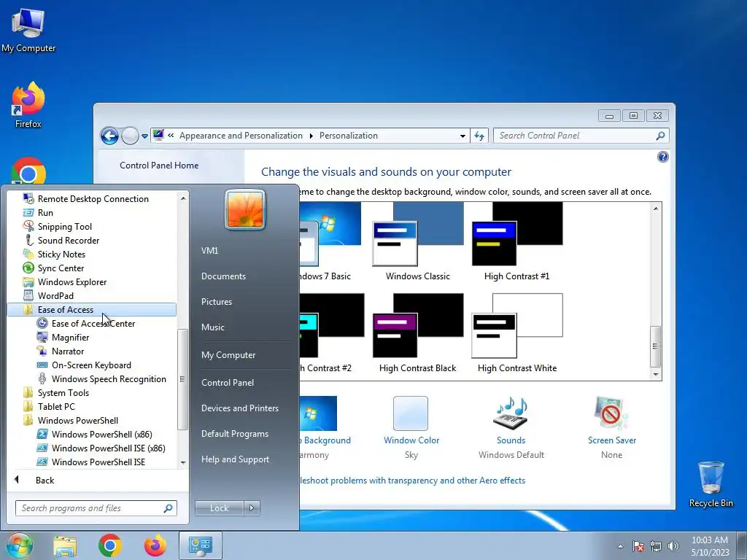747x560 pixels.
Task: Launch Windows PowerShell (x86)
Action: [x=94, y=434]
